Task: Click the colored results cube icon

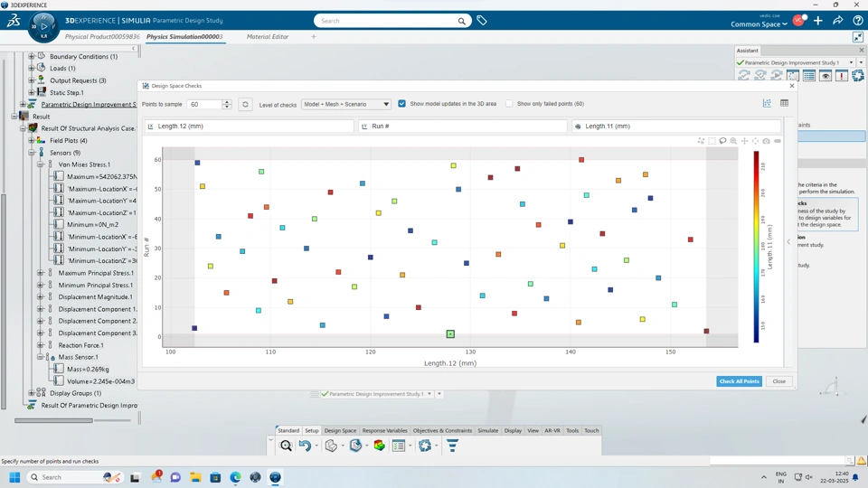Action: point(379,446)
